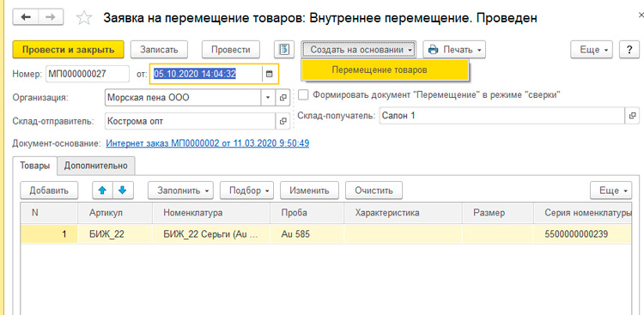Image resolution: width=644 pixels, height=315 pixels.
Task: Click the empty Характеристика cell in row 1
Action: [403, 234]
